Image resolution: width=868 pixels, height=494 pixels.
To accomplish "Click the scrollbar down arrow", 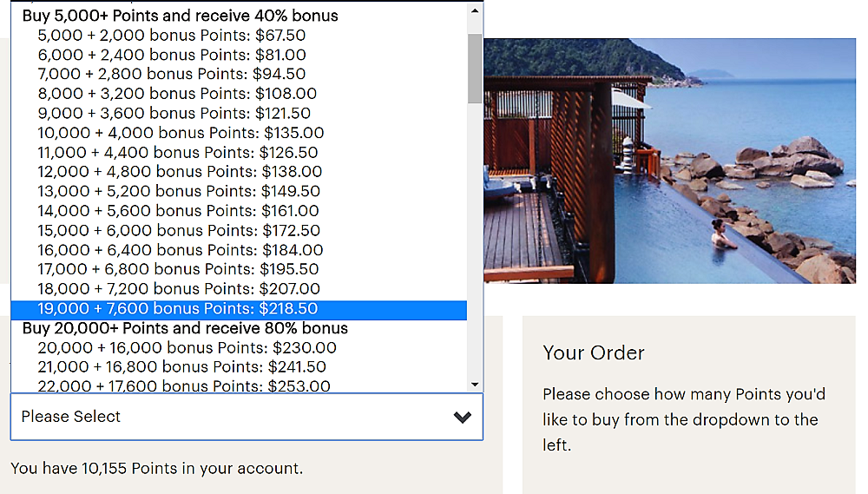I will click(x=475, y=385).
